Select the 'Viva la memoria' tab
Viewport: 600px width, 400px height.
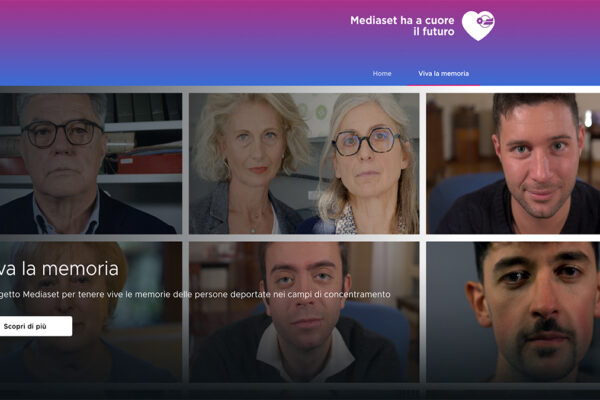pyautogui.click(x=443, y=73)
